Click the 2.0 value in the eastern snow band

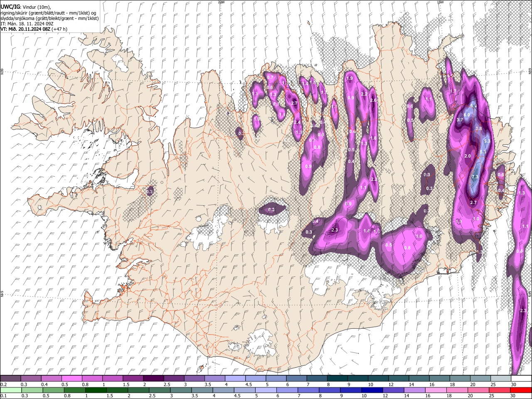(x=468, y=156)
